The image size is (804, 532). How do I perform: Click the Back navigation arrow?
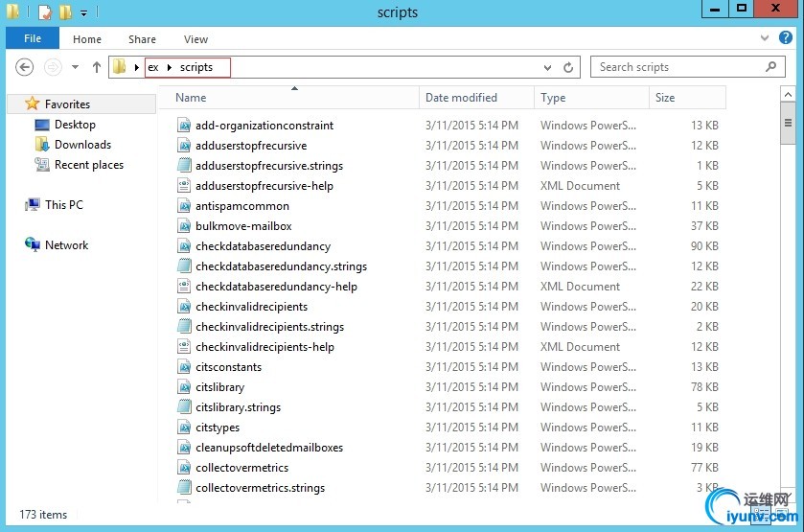(24, 67)
